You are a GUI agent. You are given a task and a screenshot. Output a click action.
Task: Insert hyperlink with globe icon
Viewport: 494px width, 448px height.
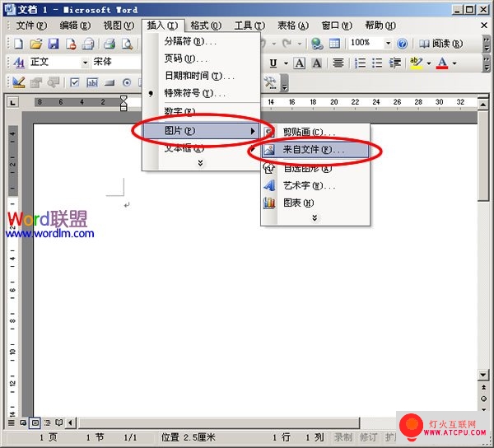pos(317,44)
